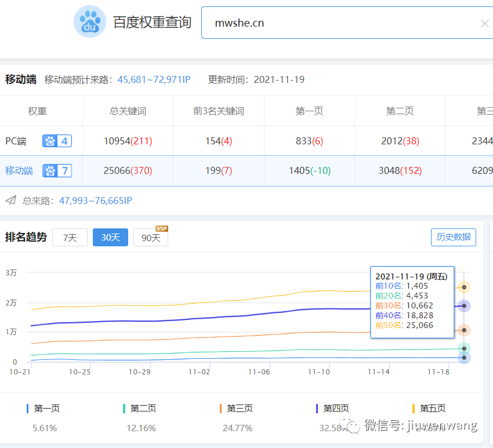The image size is (493, 448).
Task: Click PC端 total keywords 10954(211)
Action: point(128,141)
